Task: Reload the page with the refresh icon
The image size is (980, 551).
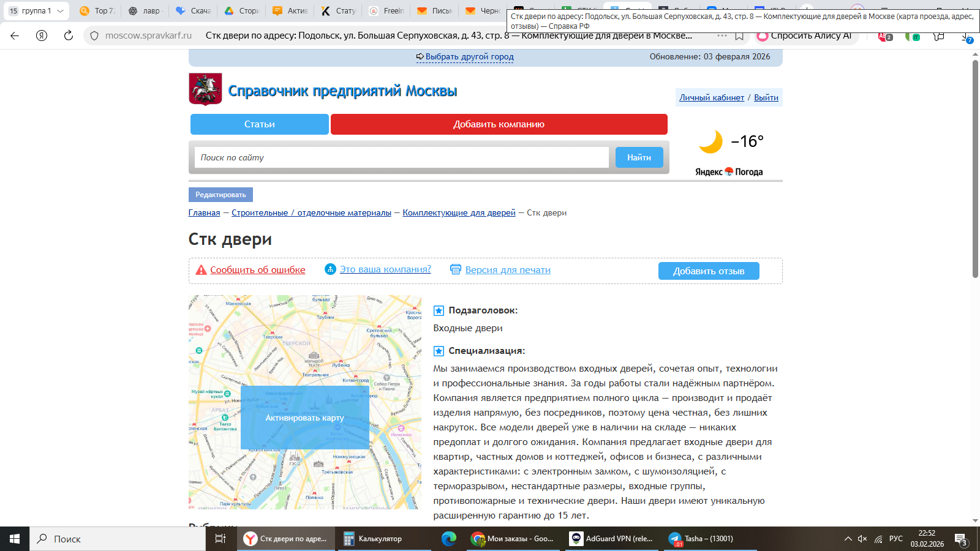Action: point(69,36)
